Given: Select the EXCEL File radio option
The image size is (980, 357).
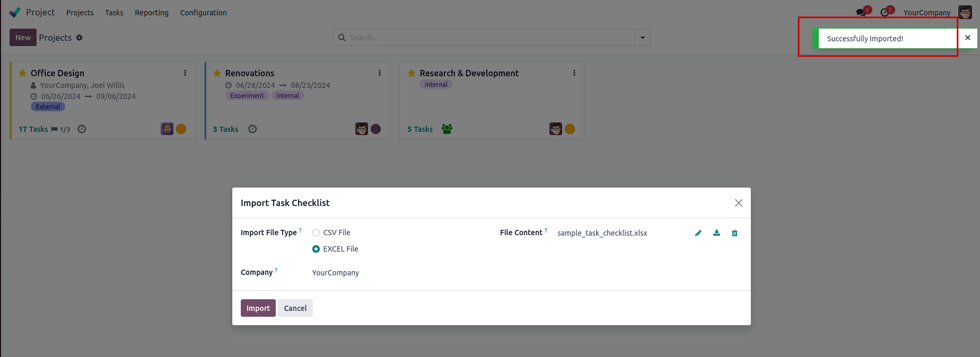Looking at the screenshot, I should 316,249.
